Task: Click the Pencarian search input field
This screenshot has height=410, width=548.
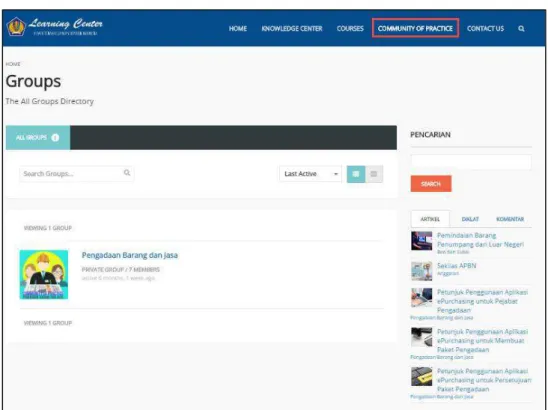Action: point(471,162)
